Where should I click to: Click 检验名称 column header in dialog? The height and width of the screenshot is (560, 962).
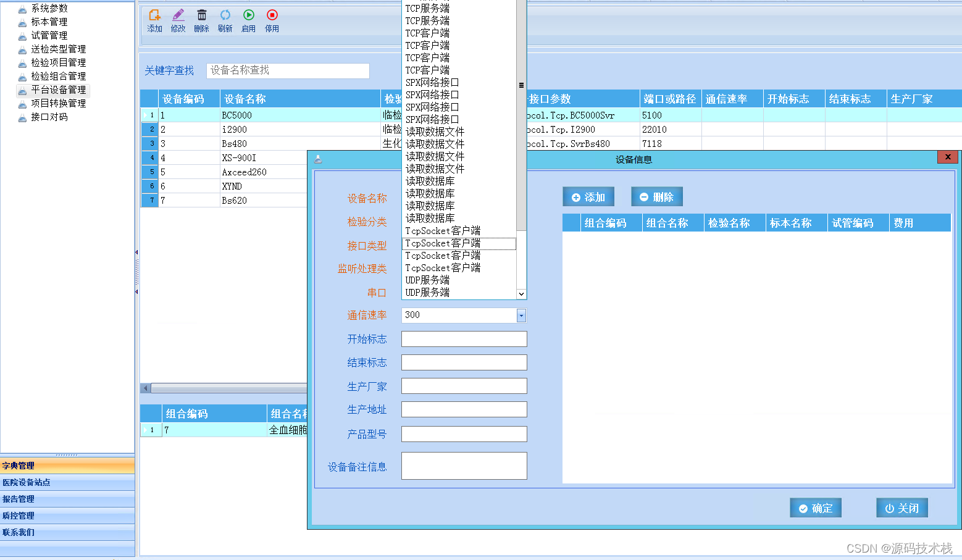pos(735,223)
